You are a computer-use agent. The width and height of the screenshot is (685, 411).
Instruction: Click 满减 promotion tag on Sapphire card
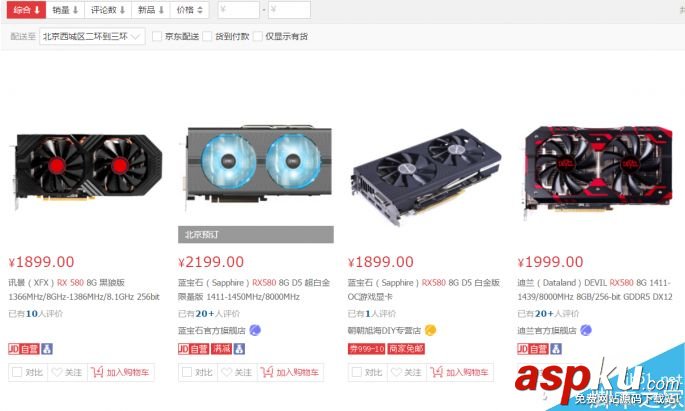click(x=221, y=349)
